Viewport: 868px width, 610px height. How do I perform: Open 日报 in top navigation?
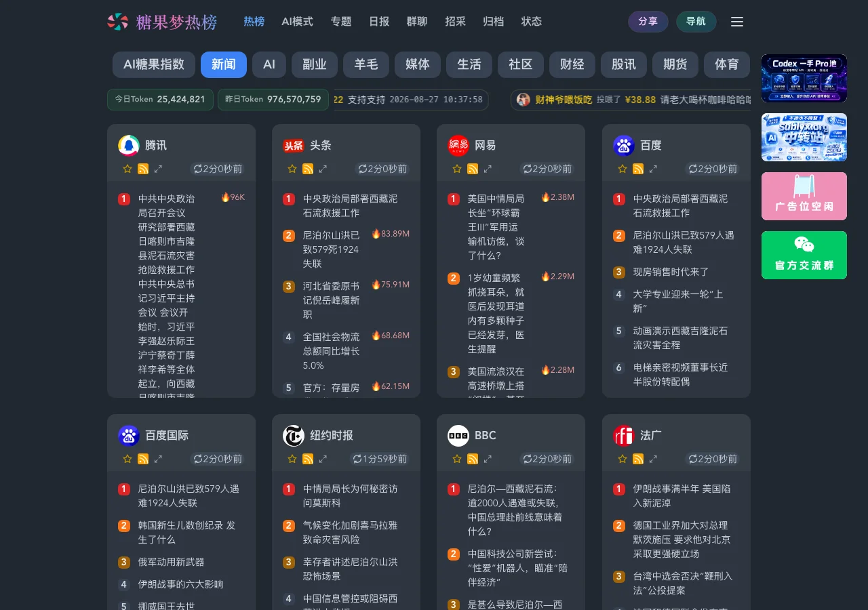[379, 22]
